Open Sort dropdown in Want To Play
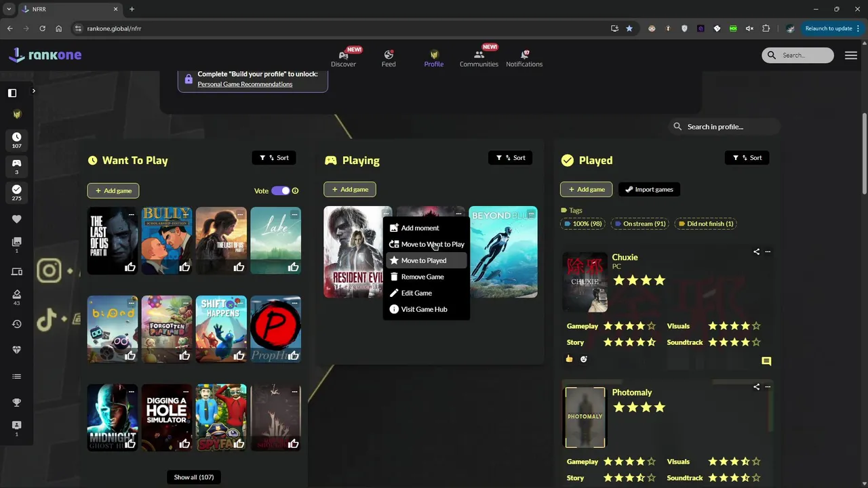This screenshot has height=488, width=868. (x=274, y=158)
